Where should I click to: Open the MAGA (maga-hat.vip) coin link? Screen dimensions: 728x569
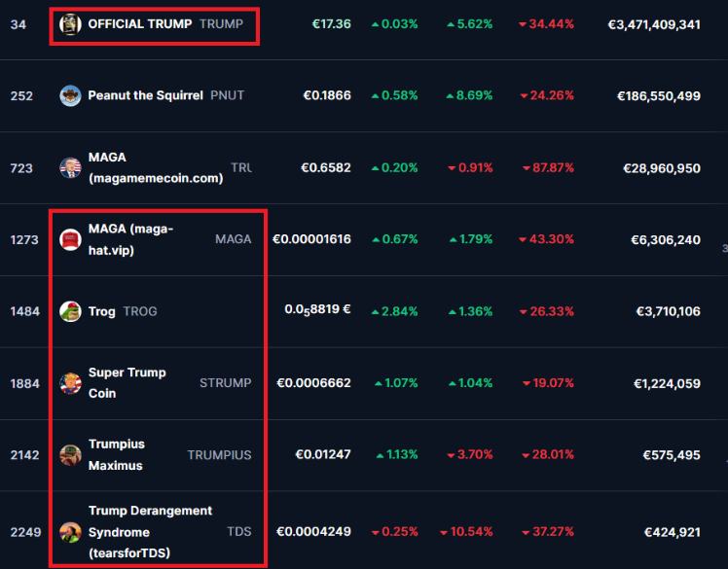[x=130, y=239]
